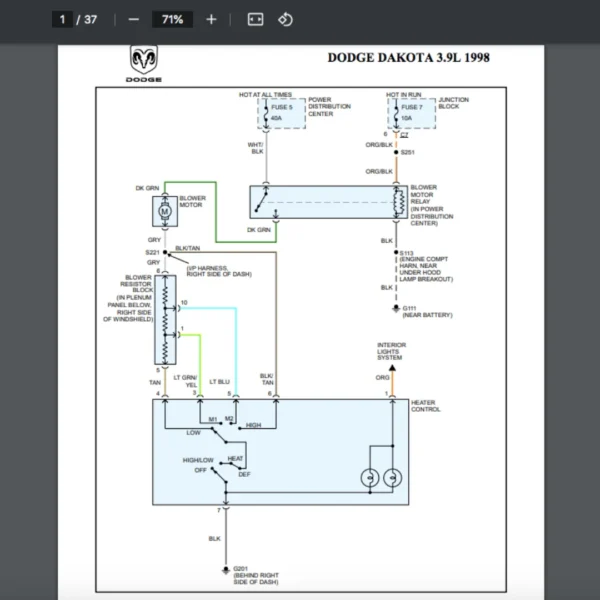Click the 'OFF' switch position label
Image resolution: width=600 pixels, height=600 pixels.
pos(200,470)
